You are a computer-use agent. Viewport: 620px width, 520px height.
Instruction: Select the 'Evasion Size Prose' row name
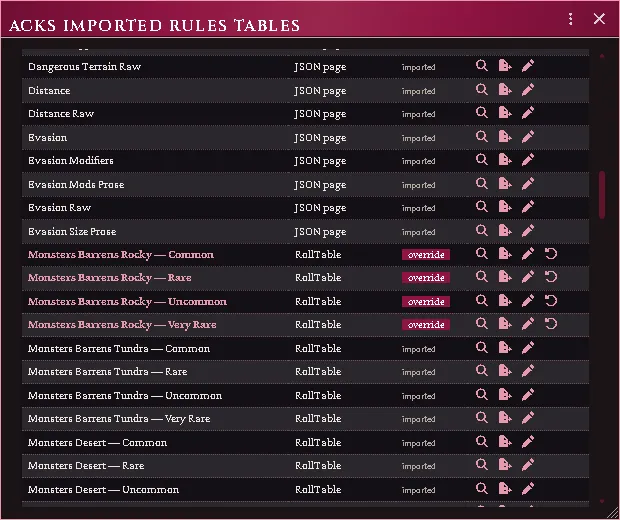coord(72,231)
